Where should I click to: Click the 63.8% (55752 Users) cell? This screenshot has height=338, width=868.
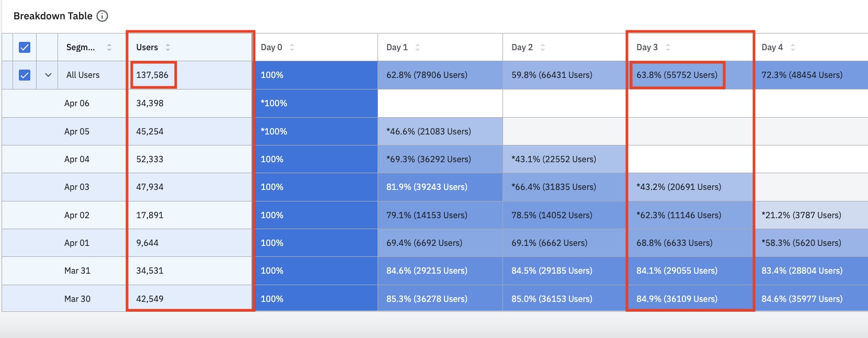(677, 75)
